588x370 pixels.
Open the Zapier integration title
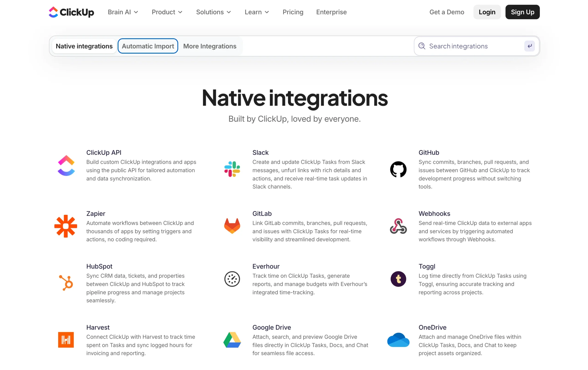[96, 213]
